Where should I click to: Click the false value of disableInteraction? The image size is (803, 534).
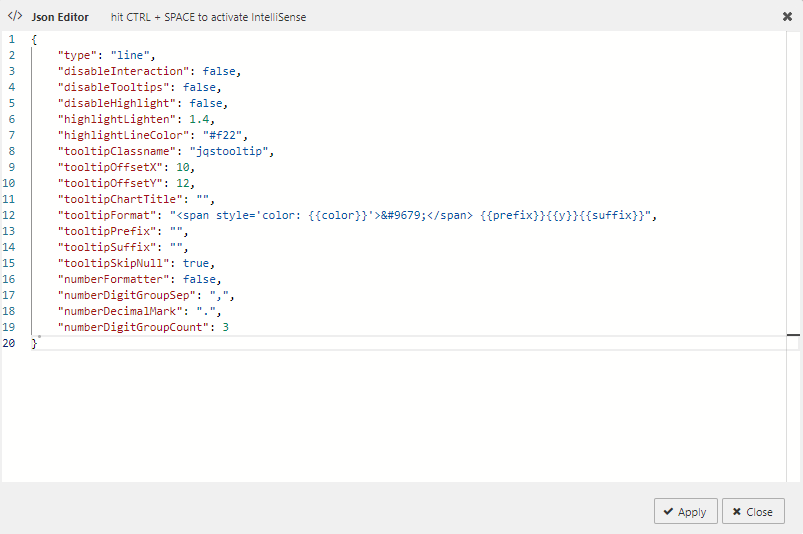tap(220, 72)
